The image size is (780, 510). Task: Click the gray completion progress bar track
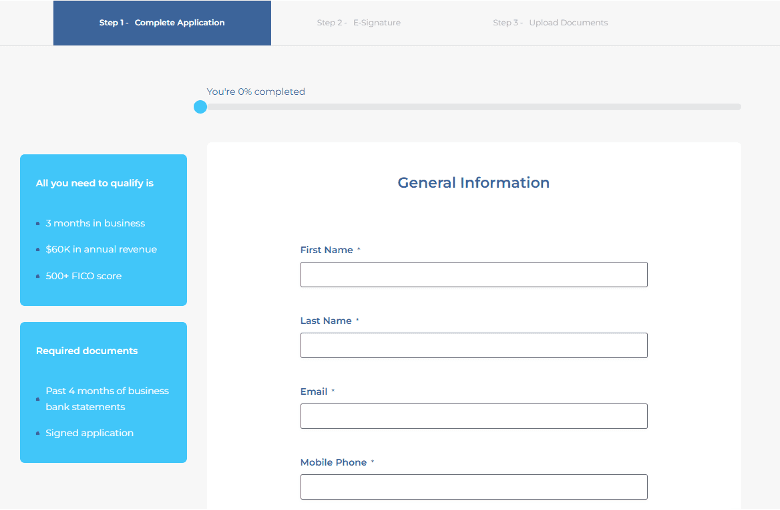point(470,107)
